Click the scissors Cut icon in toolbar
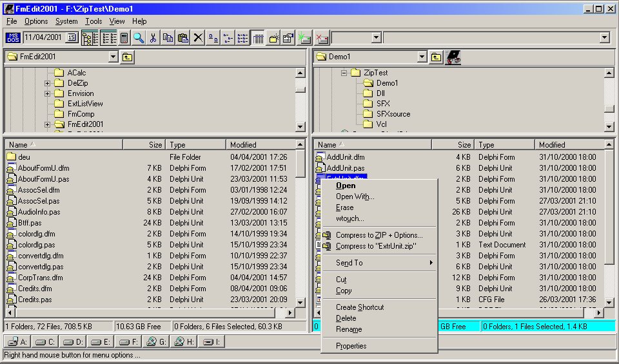Image resolution: width=619 pixels, height=364 pixels. click(153, 38)
